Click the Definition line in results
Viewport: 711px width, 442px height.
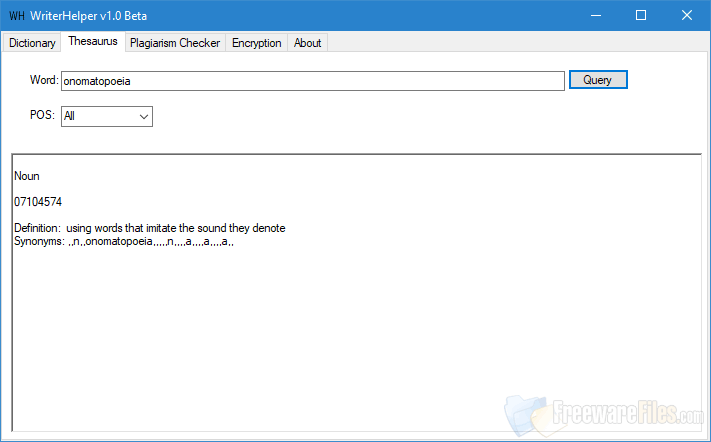pyautogui.click(x=150, y=228)
